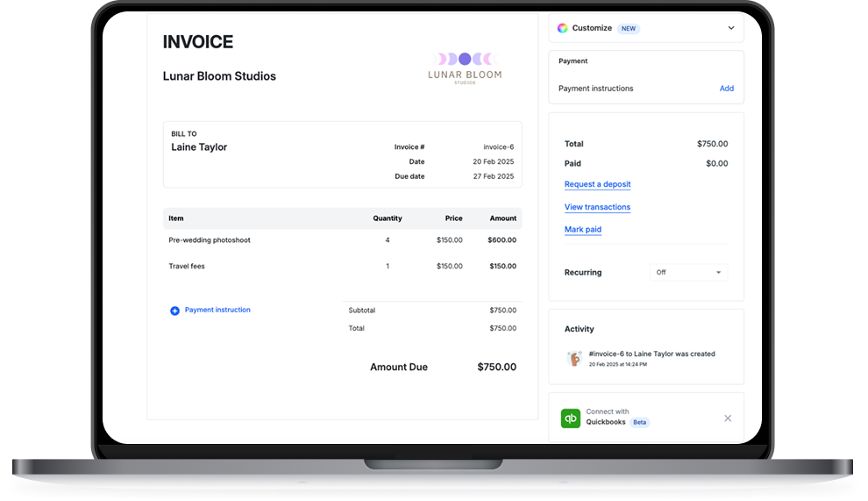The width and height of the screenshot is (868, 501).
Task: Dismiss the Connect with QuickBooks banner
Action: [x=728, y=419]
